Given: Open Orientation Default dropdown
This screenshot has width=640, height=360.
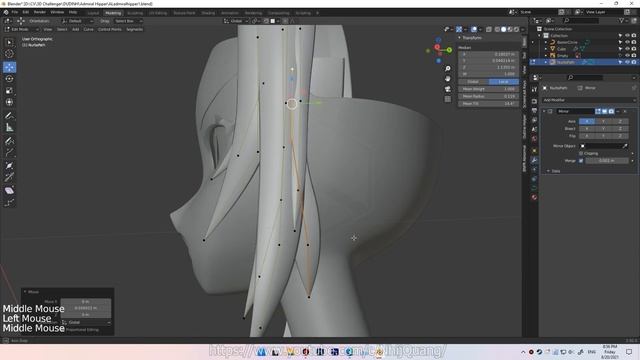Looking at the screenshot, I should point(78,21).
